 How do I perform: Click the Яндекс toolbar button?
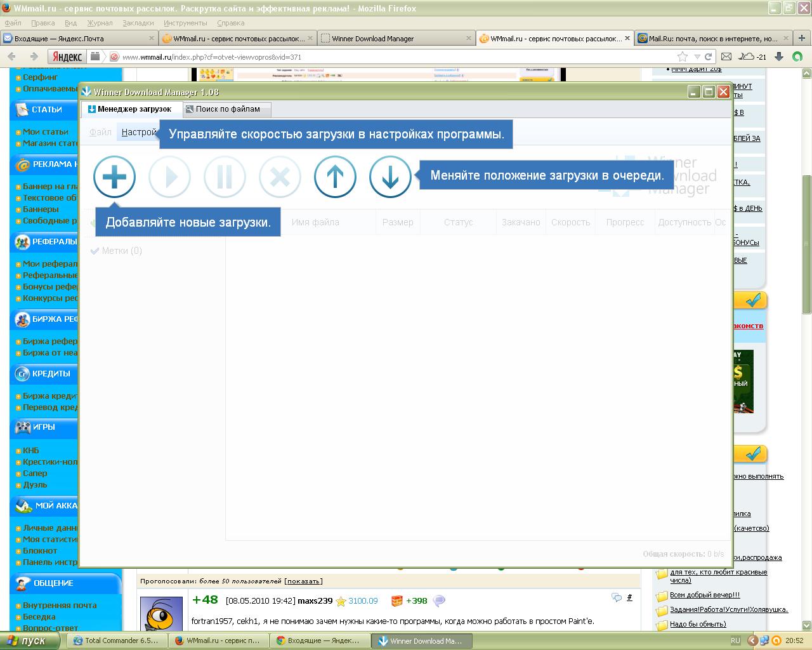(67, 56)
